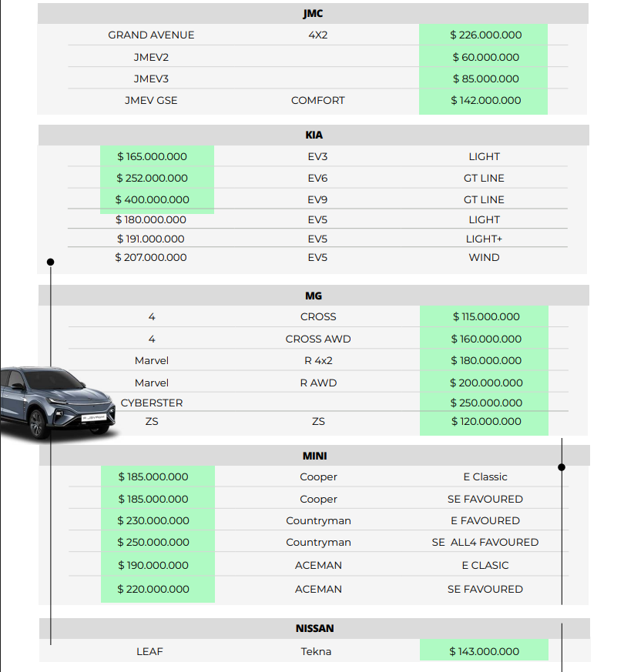Image resolution: width=624 pixels, height=672 pixels.
Task: Select the NISSAN brand header
Action: (314, 628)
